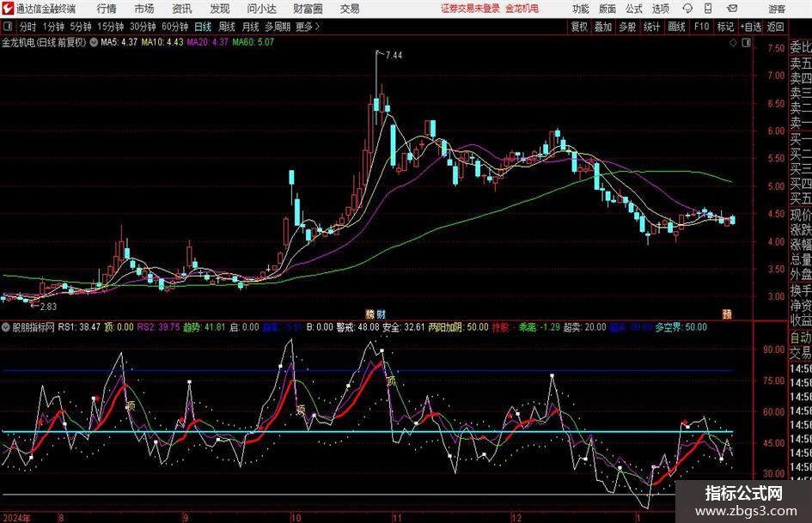Click the 财 marker icon
Image resolution: width=812 pixels, height=523 pixels.
(381, 314)
